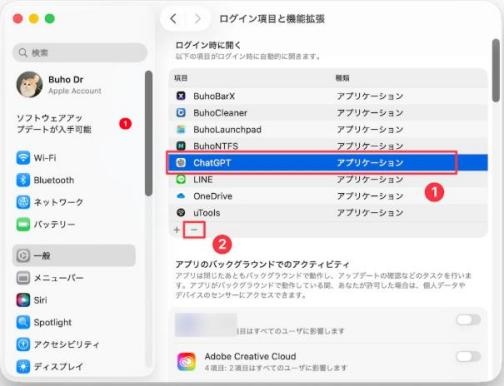
Task: Select the OneDrive row
Action: click(328, 196)
